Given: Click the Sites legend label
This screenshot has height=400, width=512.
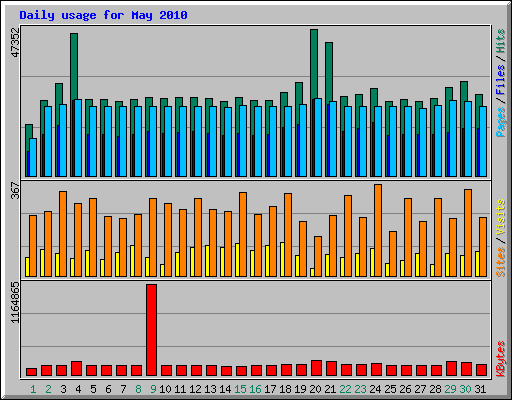Looking at the screenshot, I should [x=501, y=262].
